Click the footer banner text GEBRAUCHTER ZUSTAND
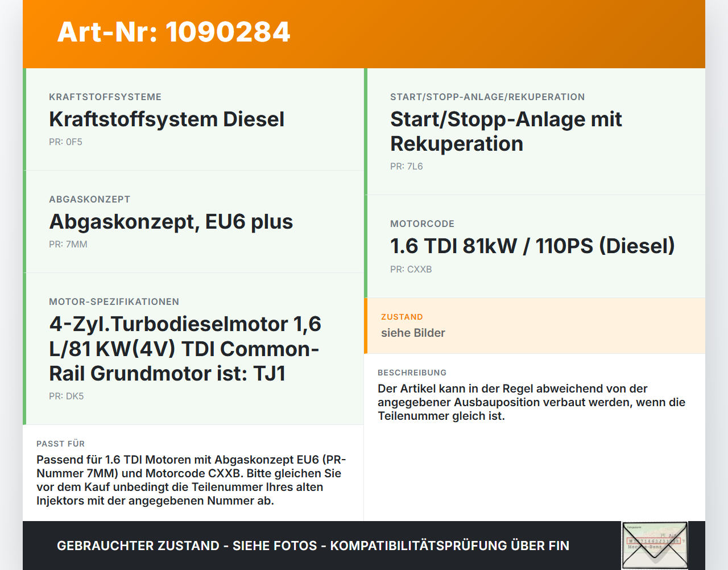The height and width of the screenshot is (570, 728). [x=313, y=546]
